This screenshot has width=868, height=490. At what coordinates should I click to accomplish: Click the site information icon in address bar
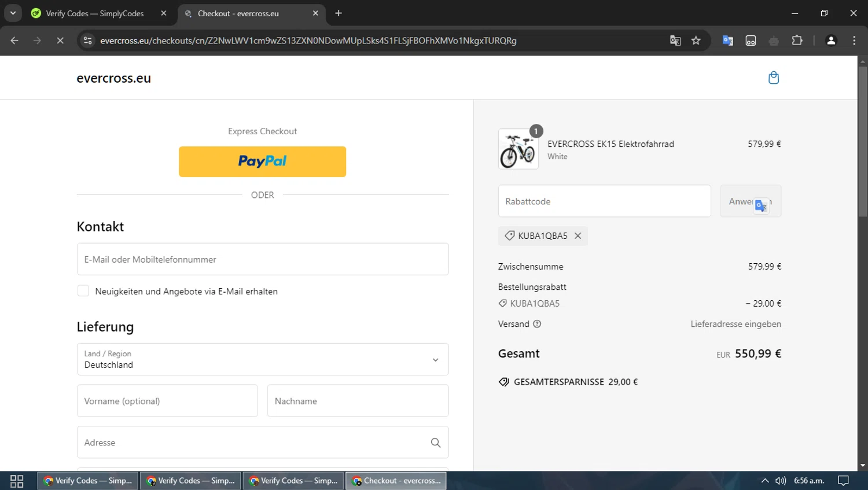click(87, 40)
